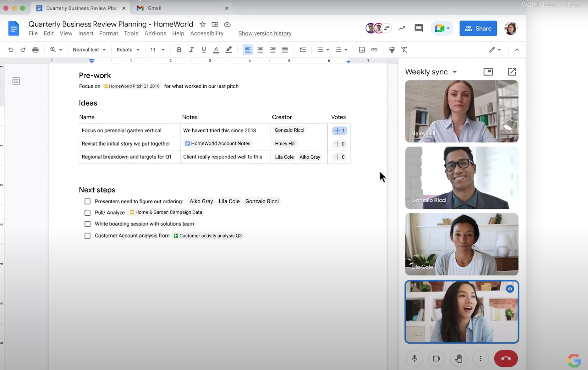The height and width of the screenshot is (370, 588).
Task: Upvote the perennial garden vertical idea
Action: coord(339,130)
